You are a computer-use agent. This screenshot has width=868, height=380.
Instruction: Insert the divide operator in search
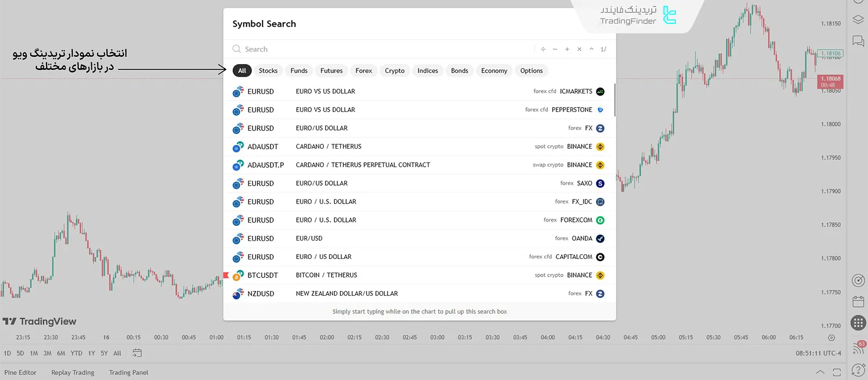coord(543,49)
